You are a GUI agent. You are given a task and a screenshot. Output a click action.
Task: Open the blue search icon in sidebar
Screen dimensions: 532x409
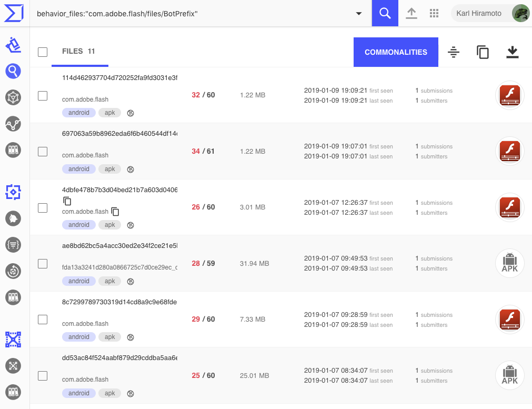click(x=13, y=71)
